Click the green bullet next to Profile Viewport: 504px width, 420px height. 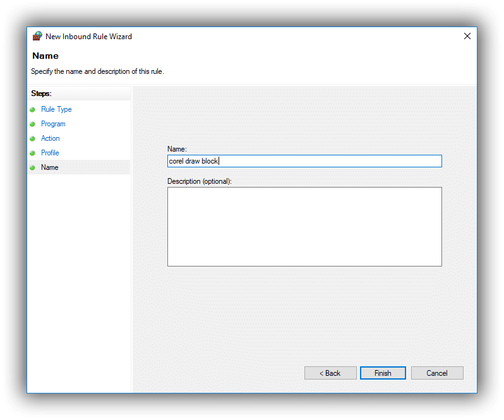tap(32, 153)
